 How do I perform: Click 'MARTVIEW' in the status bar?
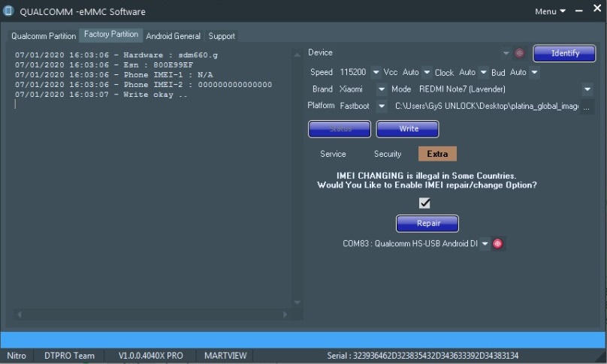(225, 356)
